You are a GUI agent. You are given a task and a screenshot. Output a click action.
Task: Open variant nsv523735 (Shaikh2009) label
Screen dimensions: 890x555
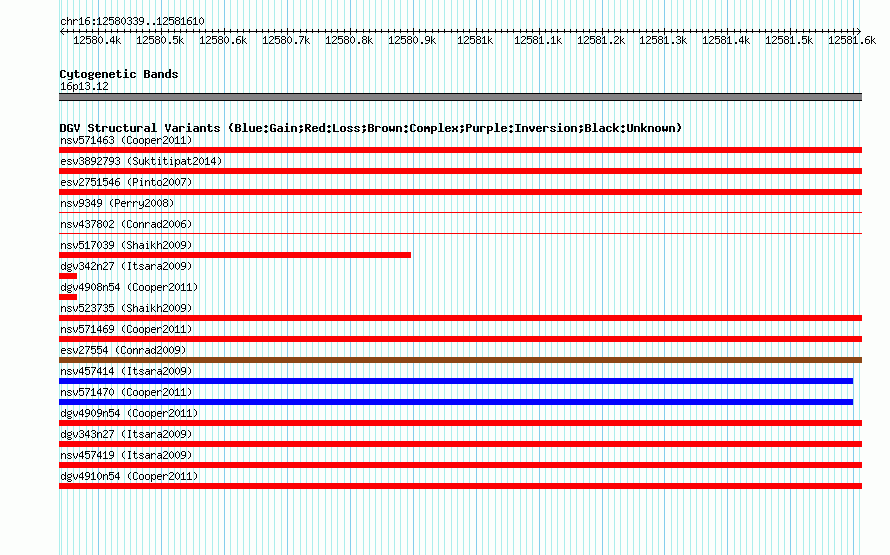pos(126,308)
